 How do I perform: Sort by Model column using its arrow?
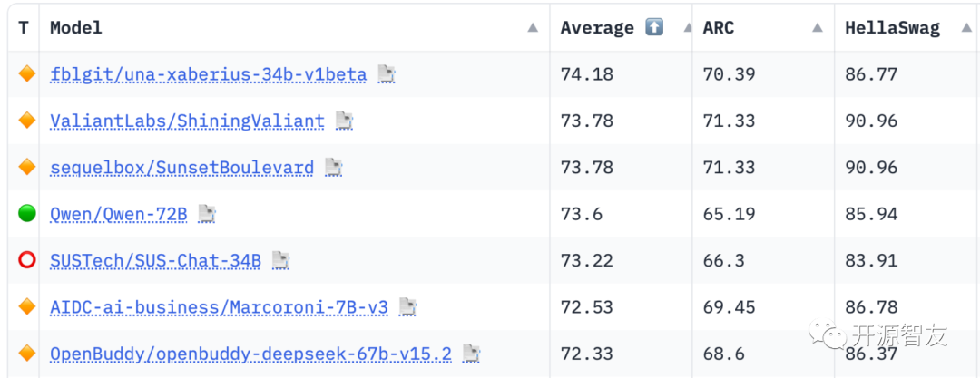[x=533, y=28]
